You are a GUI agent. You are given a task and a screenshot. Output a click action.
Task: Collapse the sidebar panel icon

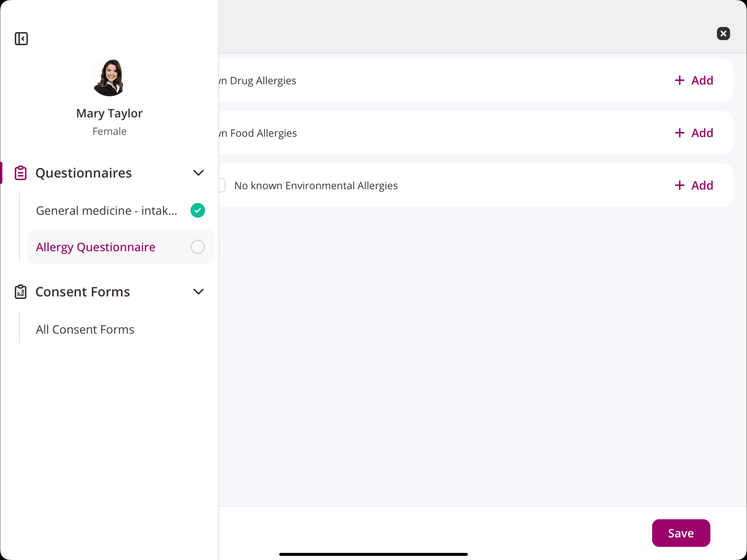21,39
